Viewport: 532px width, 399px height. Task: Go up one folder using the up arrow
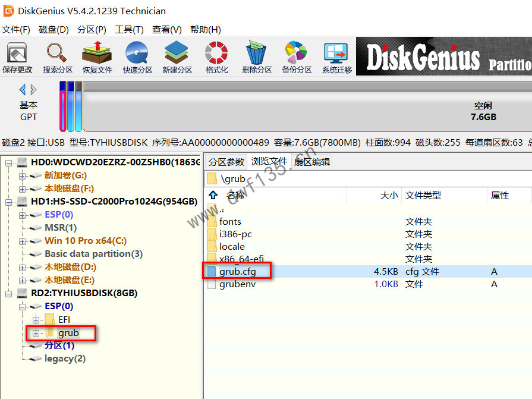click(213, 195)
